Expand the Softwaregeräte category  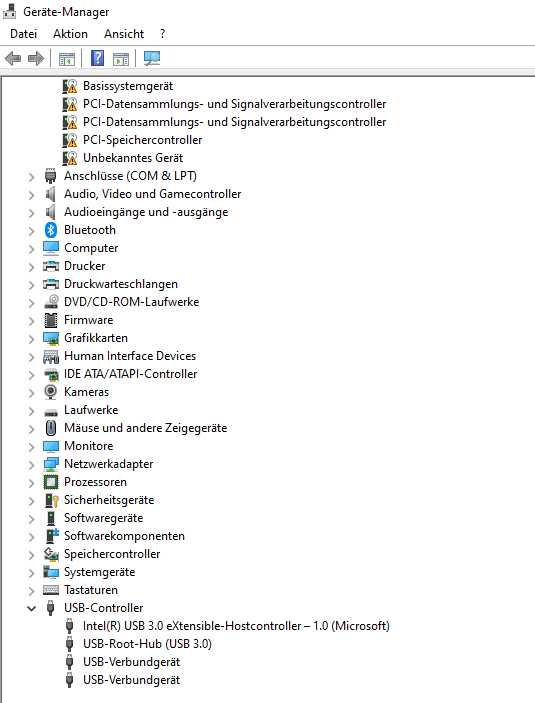coord(31,519)
